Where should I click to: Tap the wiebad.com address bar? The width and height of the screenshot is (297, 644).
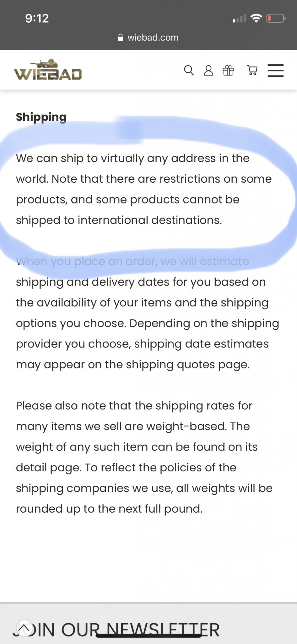pos(148,37)
